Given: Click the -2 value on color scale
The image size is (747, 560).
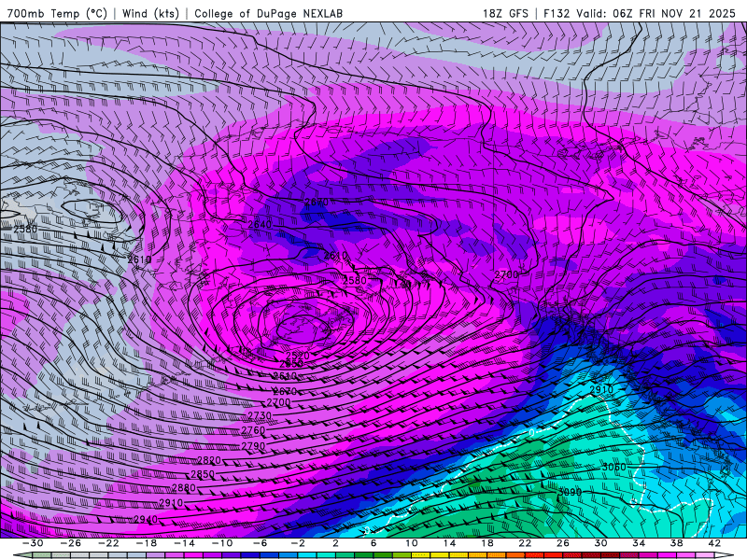Looking at the screenshot, I should [297, 543].
